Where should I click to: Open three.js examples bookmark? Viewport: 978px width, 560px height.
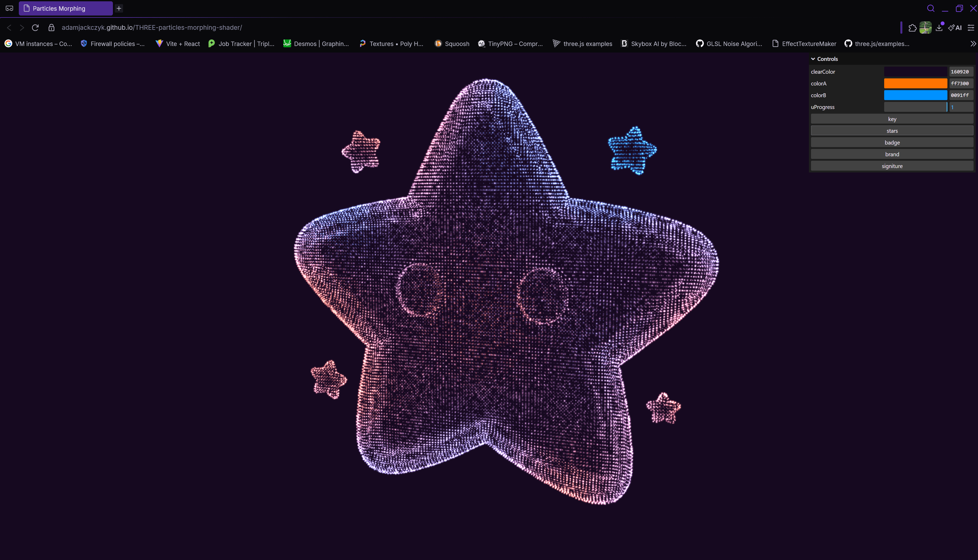coord(582,44)
